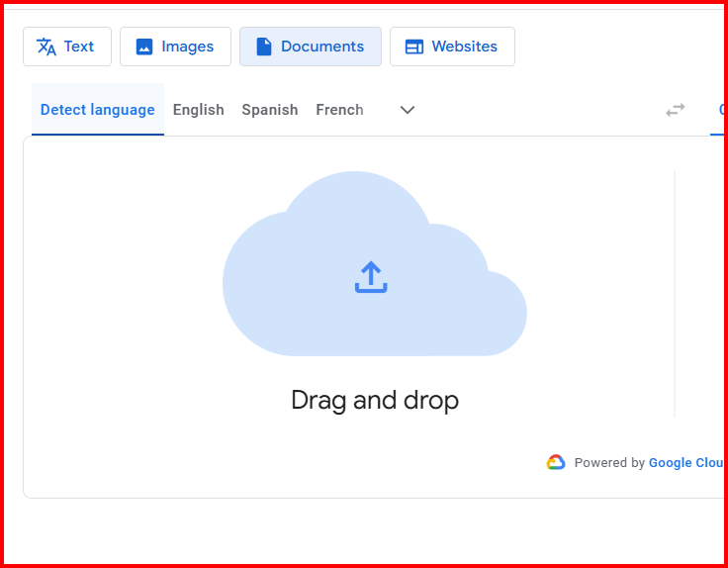Click the upload arrow inside the cloud
Screen dimensions: 728x568
371,277
